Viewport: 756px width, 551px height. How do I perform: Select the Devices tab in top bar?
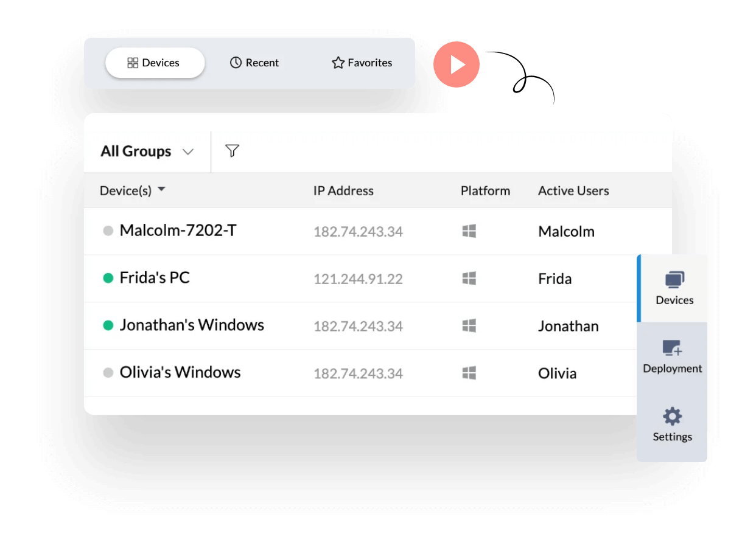click(x=155, y=63)
